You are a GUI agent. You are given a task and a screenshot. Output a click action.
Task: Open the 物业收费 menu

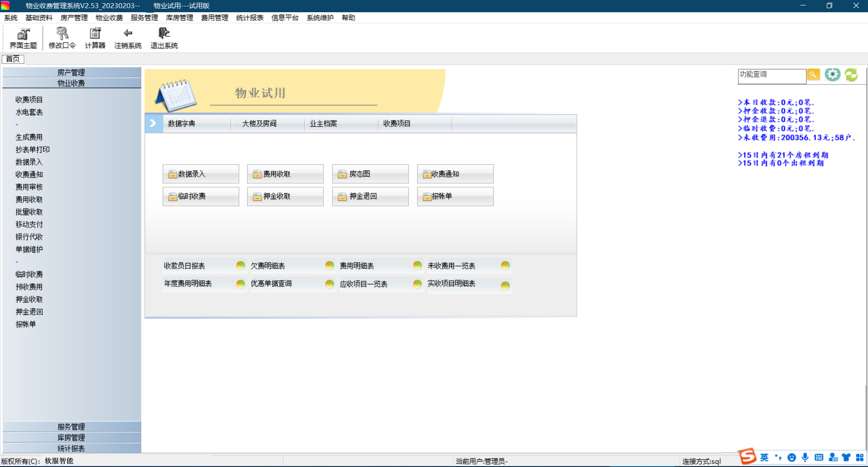pos(109,18)
